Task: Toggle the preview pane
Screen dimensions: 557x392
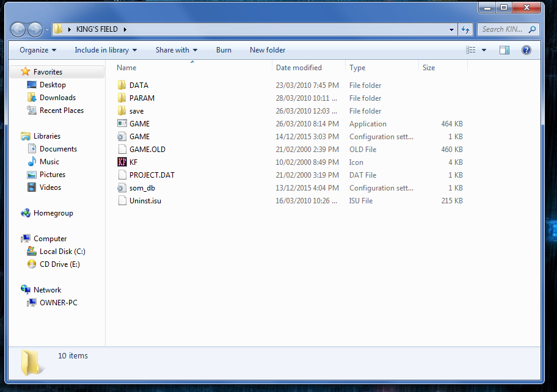Action: [x=504, y=50]
